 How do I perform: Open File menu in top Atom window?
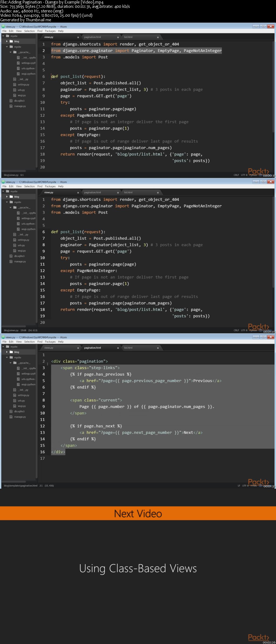4,31
